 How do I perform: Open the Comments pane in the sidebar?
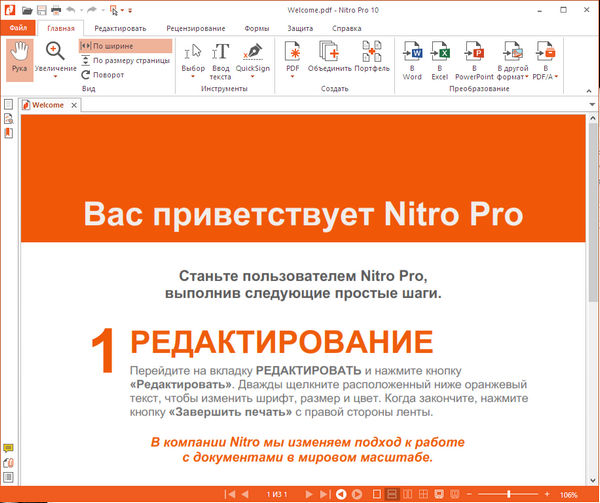click(x=8, y=448)
